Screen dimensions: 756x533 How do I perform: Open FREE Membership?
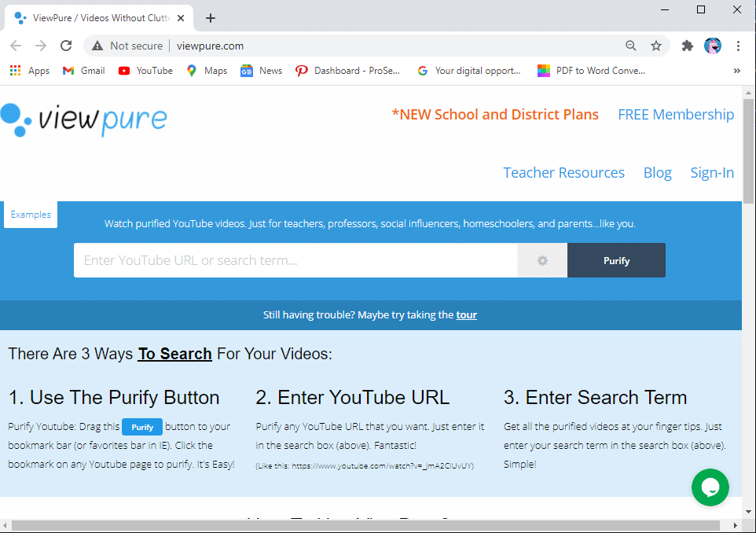coord(676,114)
